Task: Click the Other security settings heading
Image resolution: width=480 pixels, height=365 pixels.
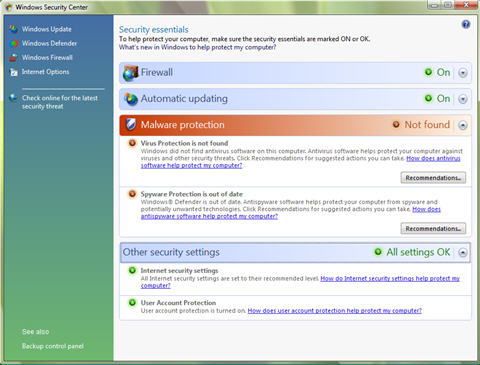Action: [171, 252]
